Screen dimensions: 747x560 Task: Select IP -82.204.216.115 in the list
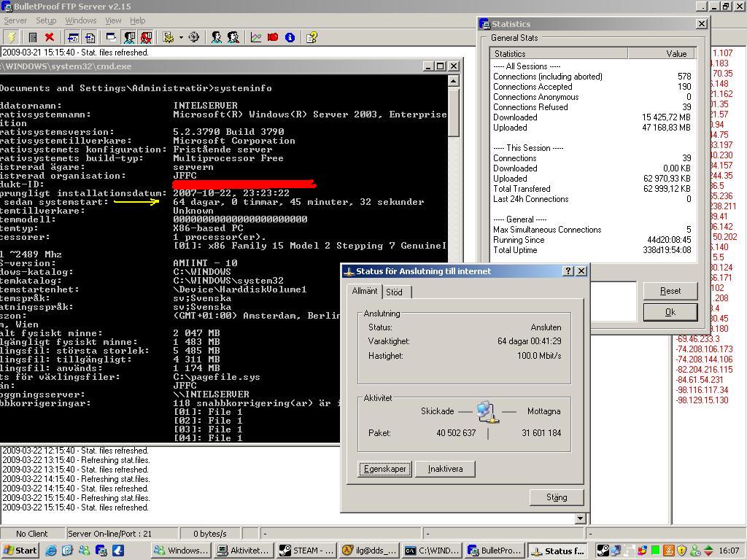tap(704, 370)
